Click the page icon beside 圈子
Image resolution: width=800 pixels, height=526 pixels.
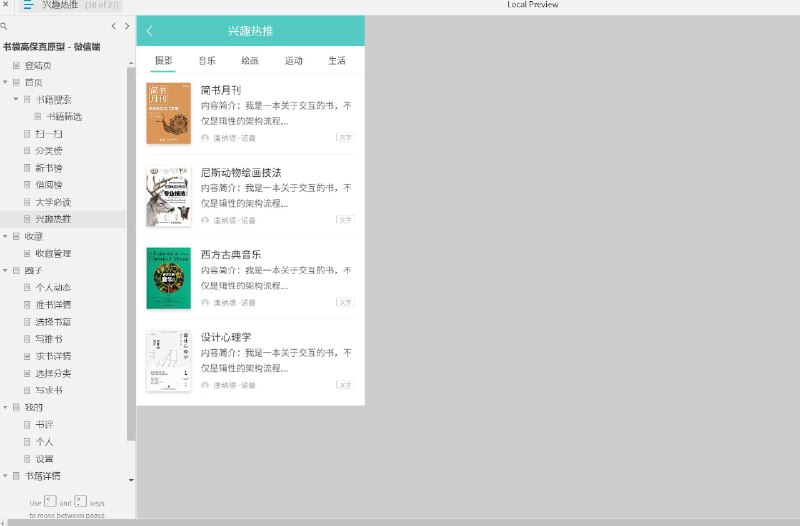[16, 270]
